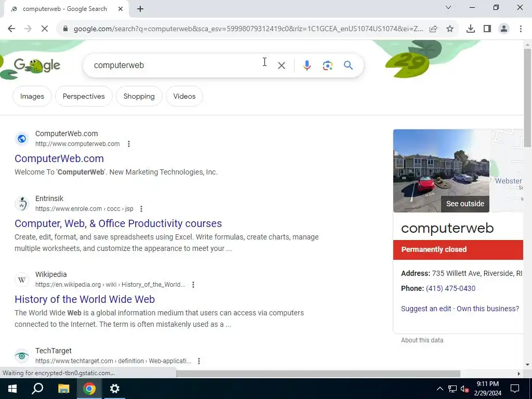Click the http://www.computerweb.com URL text

pyautogui.click(x=77, y=144)
